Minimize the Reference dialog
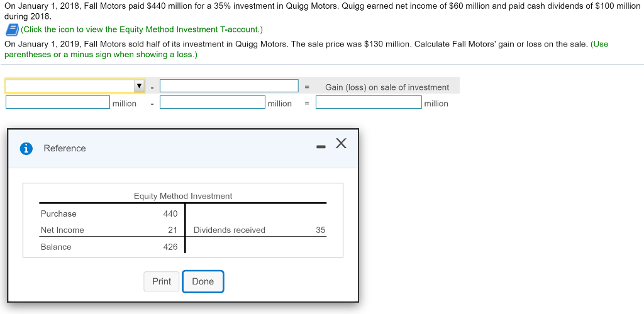 (321, 147)
